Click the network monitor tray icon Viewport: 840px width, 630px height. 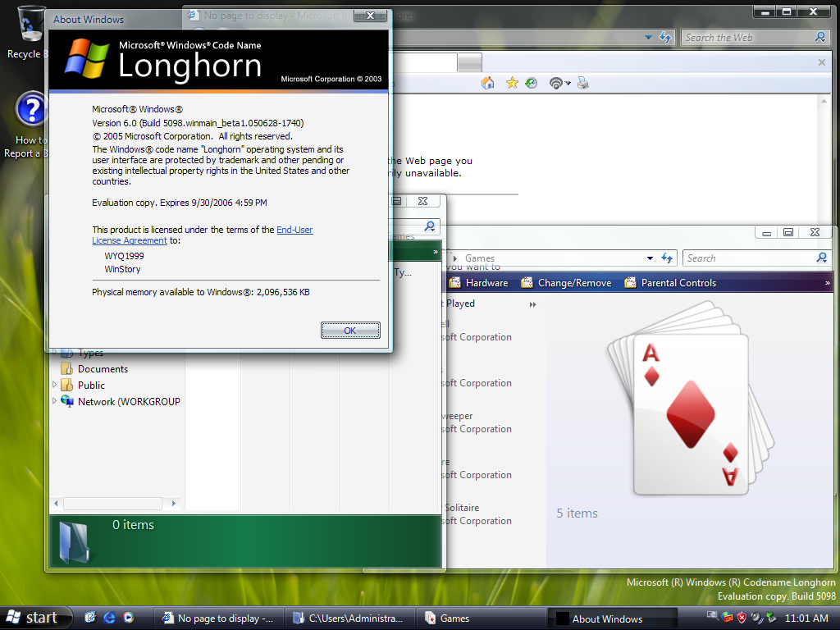[713, 617]
